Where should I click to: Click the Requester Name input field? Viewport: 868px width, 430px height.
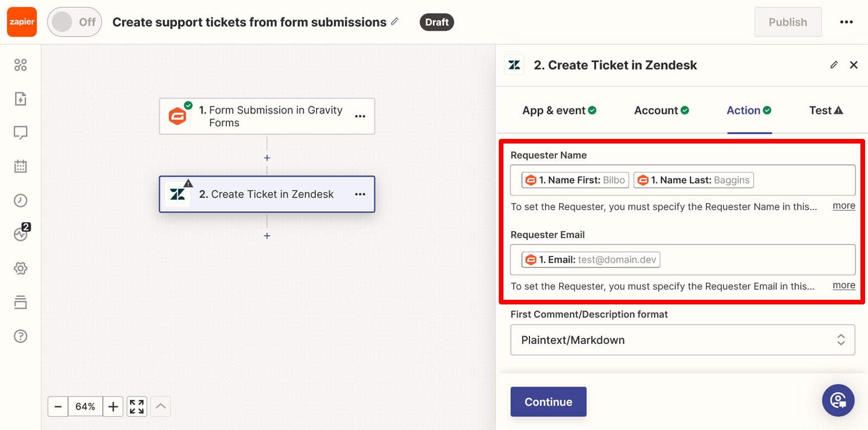(683, 180)
